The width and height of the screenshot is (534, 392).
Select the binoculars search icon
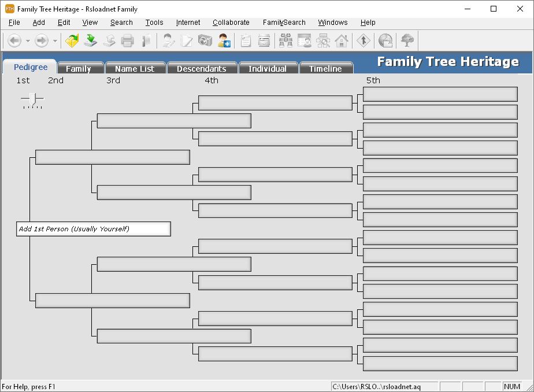tap(284, 40)
